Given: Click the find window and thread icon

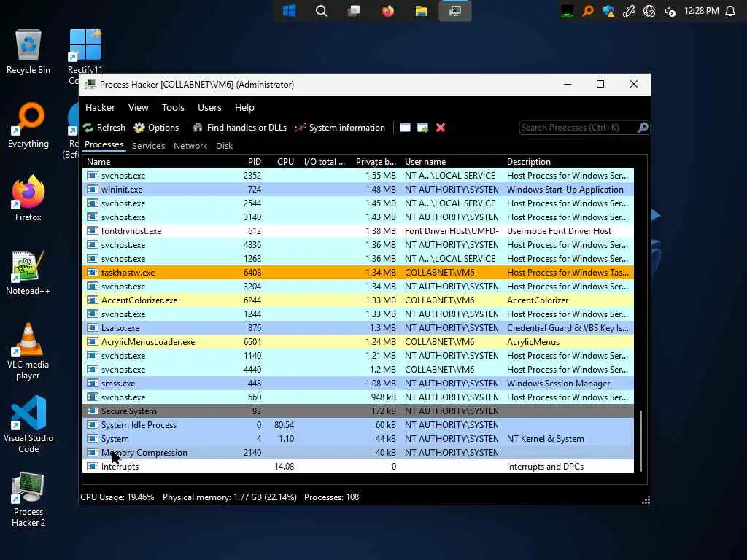Looking at the screenshot, I should tap(422, 128).
